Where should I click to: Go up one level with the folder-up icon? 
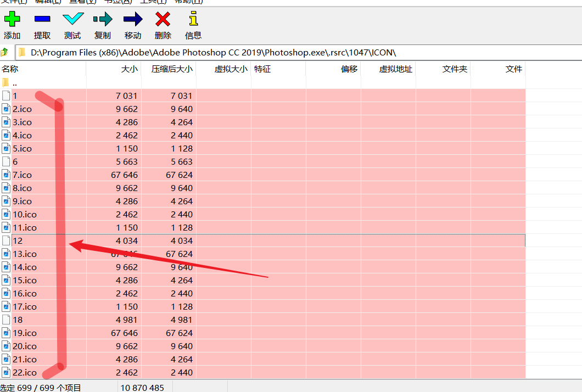pos(5,52)
